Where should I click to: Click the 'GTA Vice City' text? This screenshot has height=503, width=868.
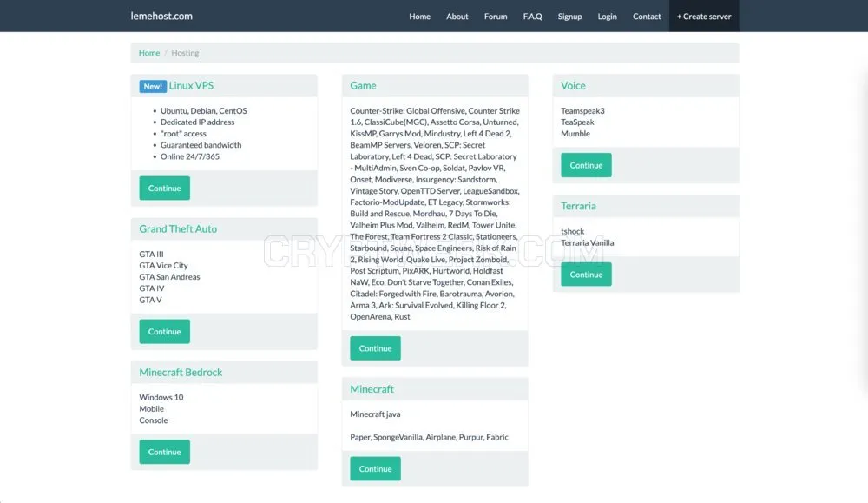pyautogui.click(x=163, y=265)
